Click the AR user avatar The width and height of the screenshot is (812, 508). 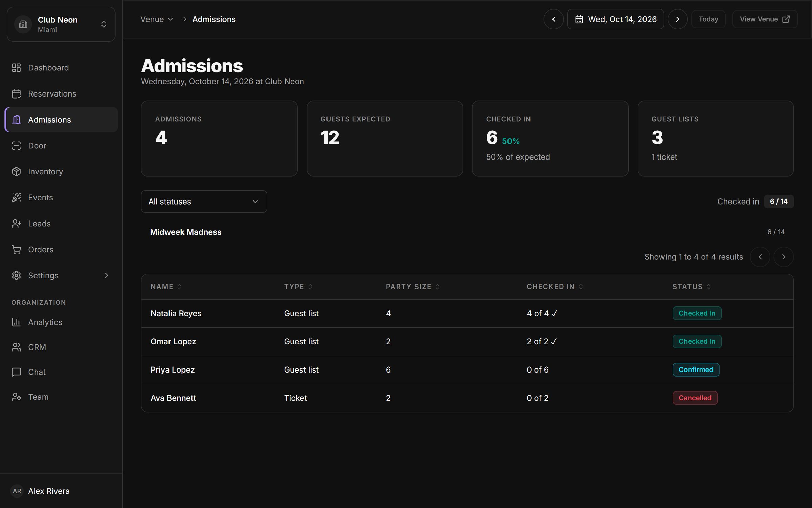pyautogui.click(x=17, y=491)
